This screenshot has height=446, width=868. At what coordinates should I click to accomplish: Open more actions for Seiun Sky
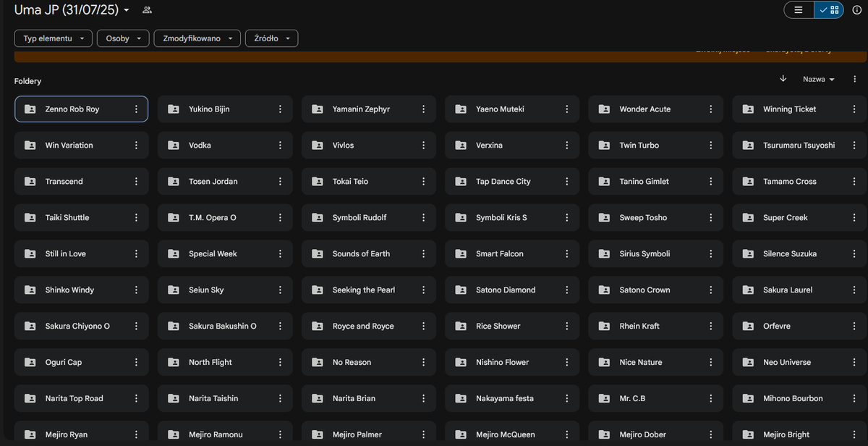280,290
